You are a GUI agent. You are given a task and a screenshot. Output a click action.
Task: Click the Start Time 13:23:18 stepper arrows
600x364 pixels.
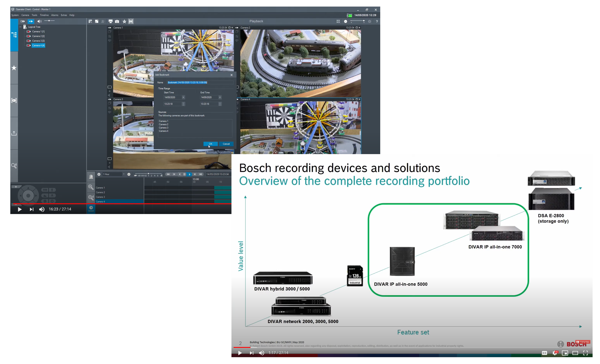point(184,104)
